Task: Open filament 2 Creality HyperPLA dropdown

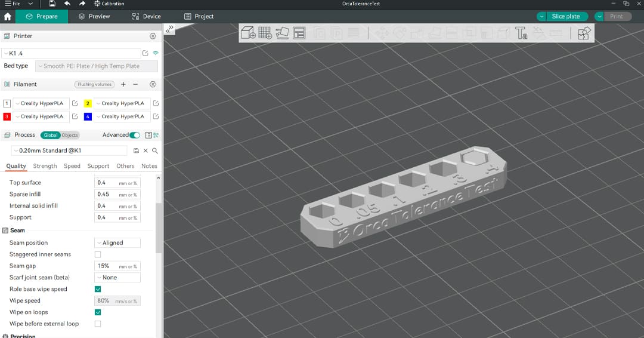Action: point(122,103)
